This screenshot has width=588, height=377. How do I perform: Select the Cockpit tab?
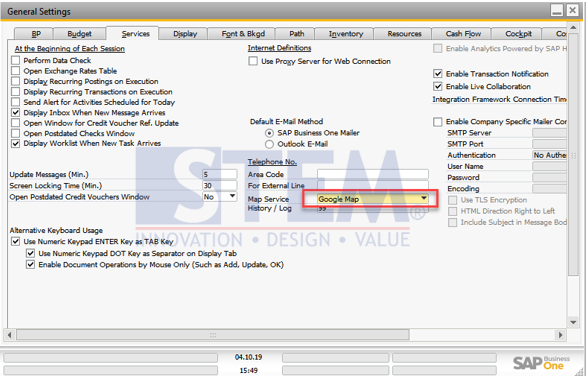pos(518,34)
